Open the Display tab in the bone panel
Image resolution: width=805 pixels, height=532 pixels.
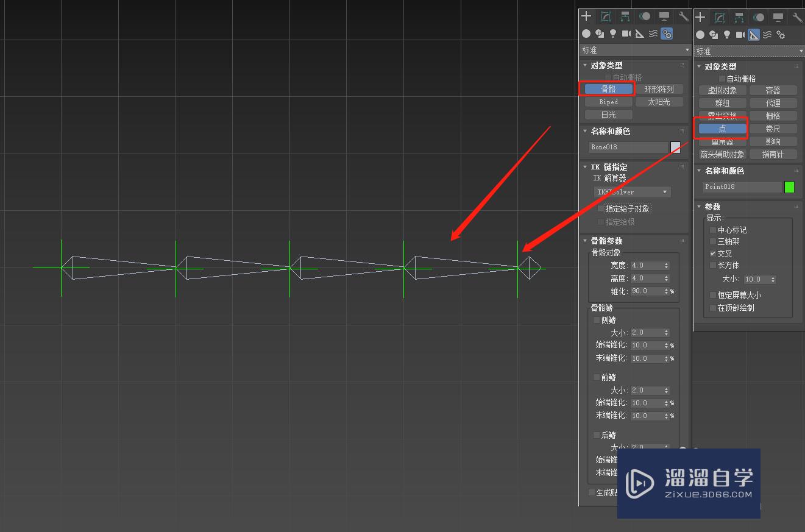point(664,16)
